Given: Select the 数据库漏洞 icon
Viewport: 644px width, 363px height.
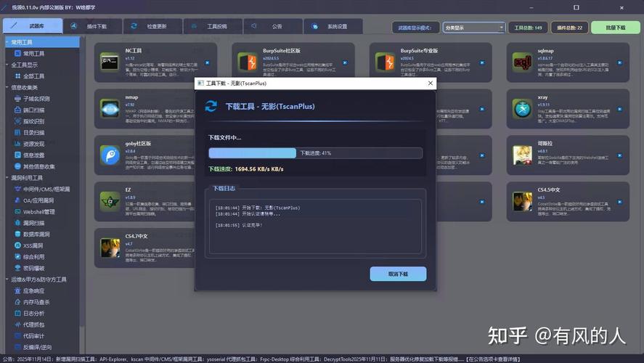Looking at the screenshot, I should (17, 234).
